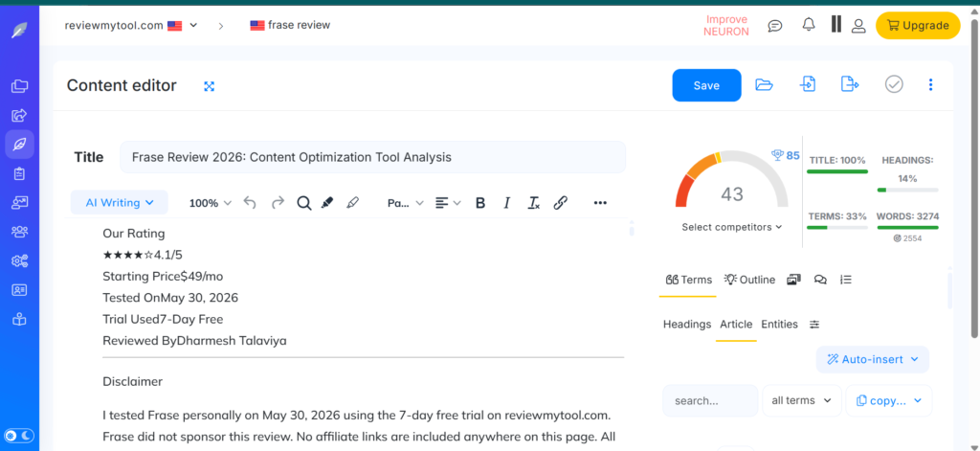Click the yellow Upgrade button
Viewport: 980px width, 451px height.
(918, 26)
